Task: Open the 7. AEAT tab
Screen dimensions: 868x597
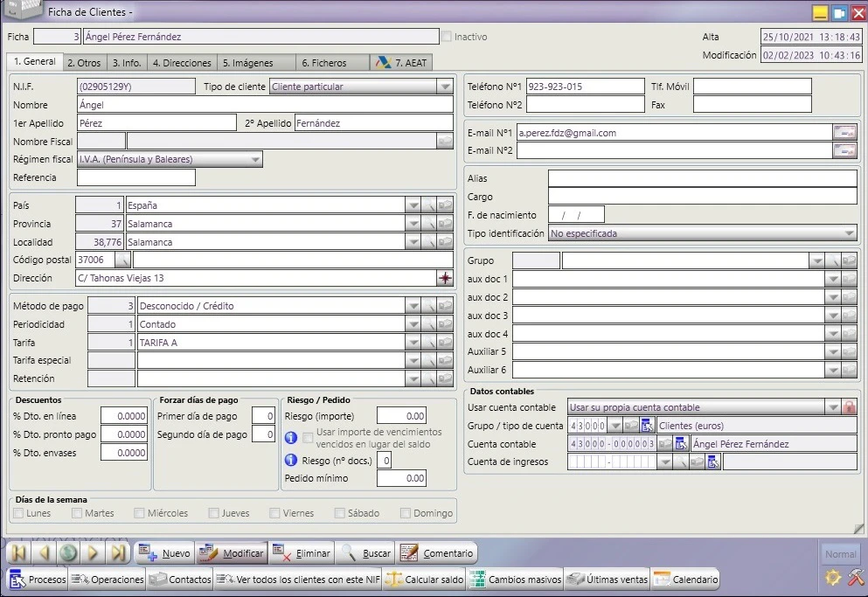Action: click(x=401, y=63)
